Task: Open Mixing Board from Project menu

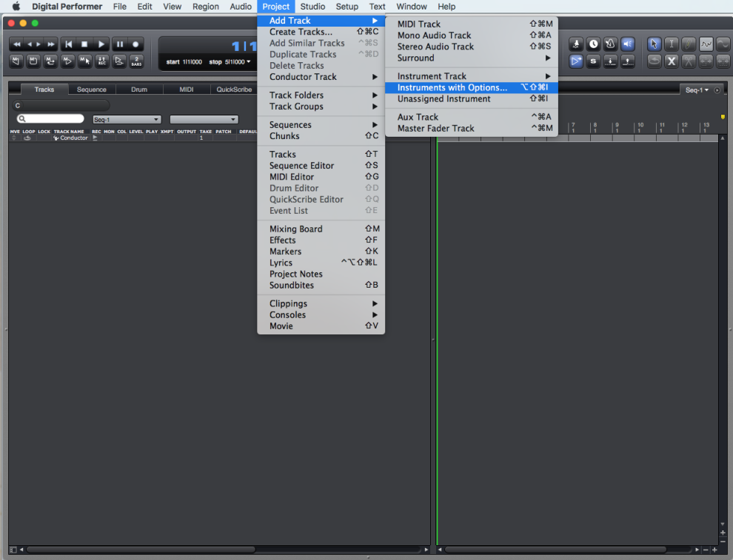Action: point(321,229)
